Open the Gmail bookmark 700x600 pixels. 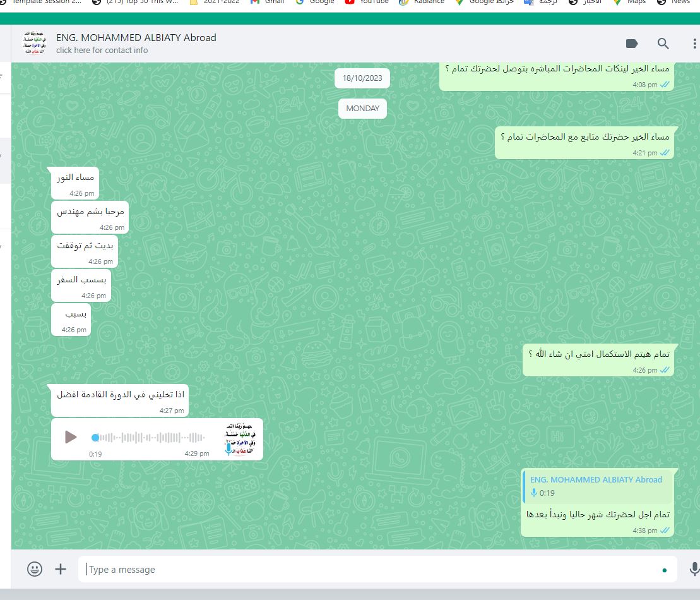268,3
